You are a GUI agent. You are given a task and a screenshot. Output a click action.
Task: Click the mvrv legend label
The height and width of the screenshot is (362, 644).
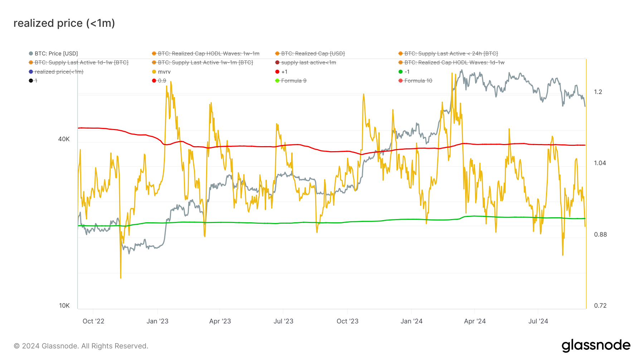[164, 72]
